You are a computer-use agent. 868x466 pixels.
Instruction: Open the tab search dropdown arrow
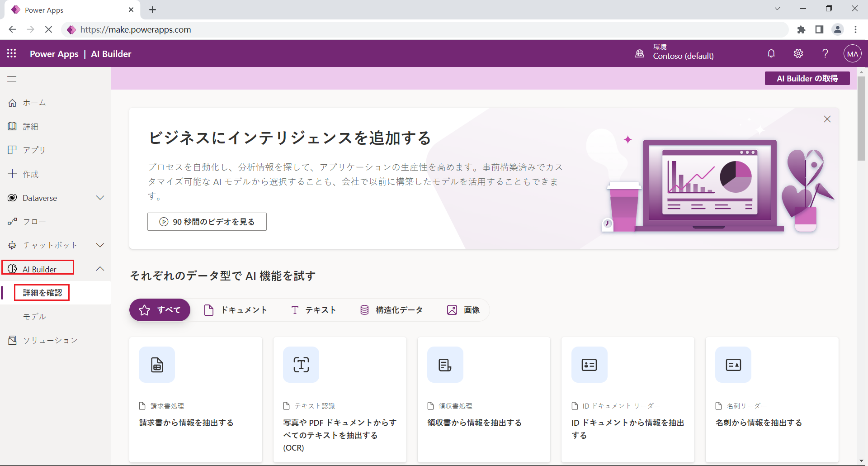coord(777,9)
